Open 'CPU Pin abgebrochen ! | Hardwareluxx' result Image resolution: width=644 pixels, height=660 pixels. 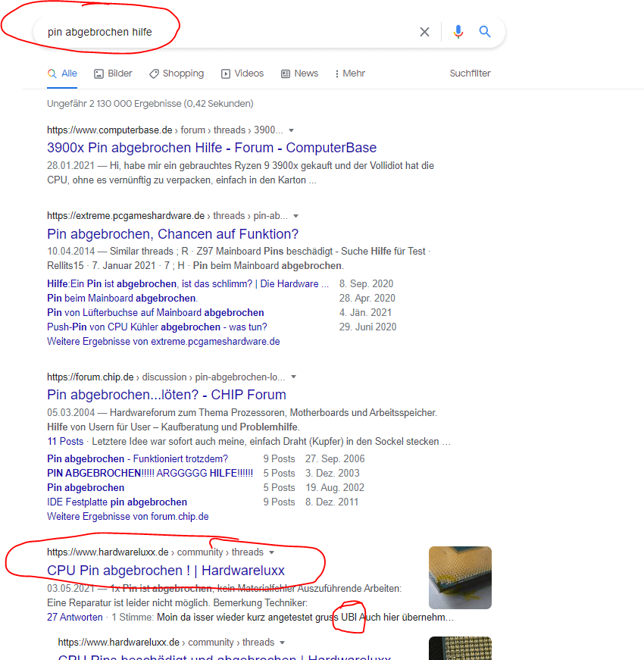tap(166, 571)
